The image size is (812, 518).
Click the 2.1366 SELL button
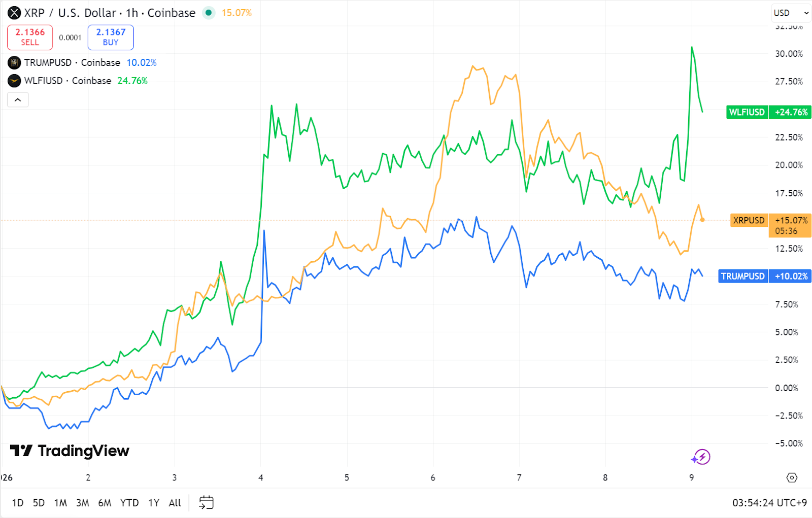click(x=30, y=37)
